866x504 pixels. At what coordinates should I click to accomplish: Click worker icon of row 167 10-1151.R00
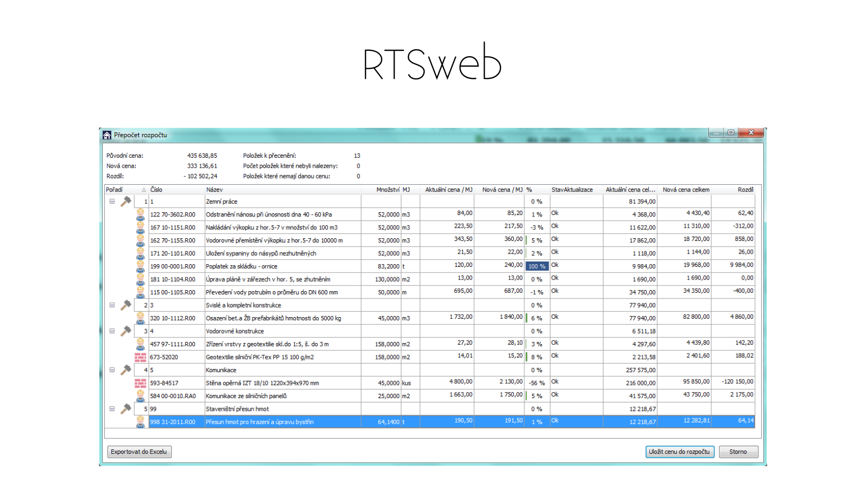click(x=140, y=227)
